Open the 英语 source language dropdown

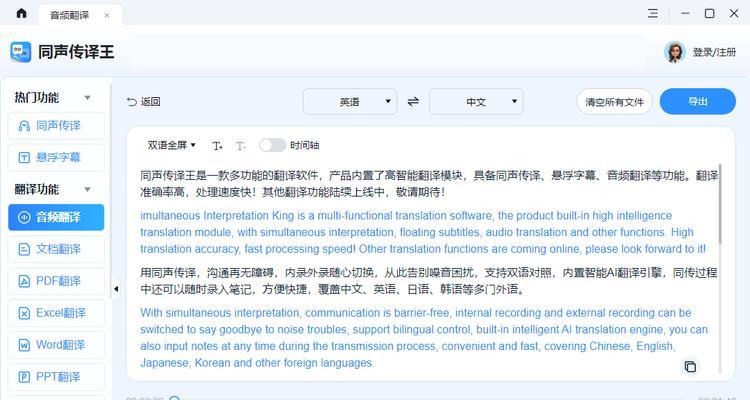[x=350, y=101]
